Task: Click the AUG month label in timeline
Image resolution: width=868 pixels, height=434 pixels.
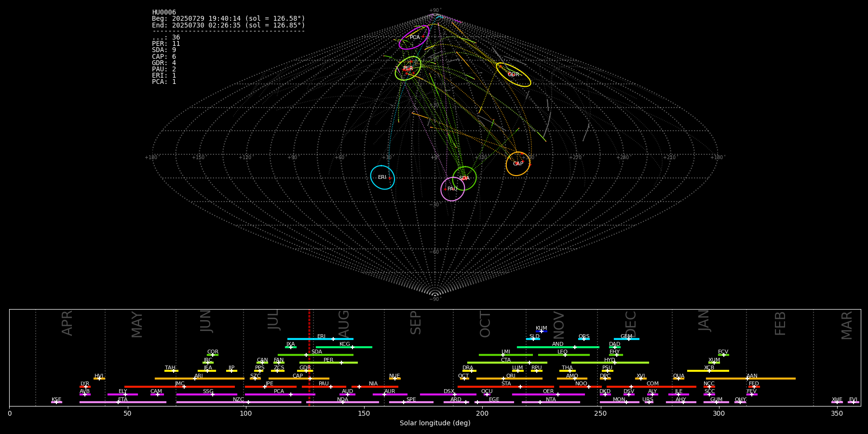Action: tap(343, 324)
